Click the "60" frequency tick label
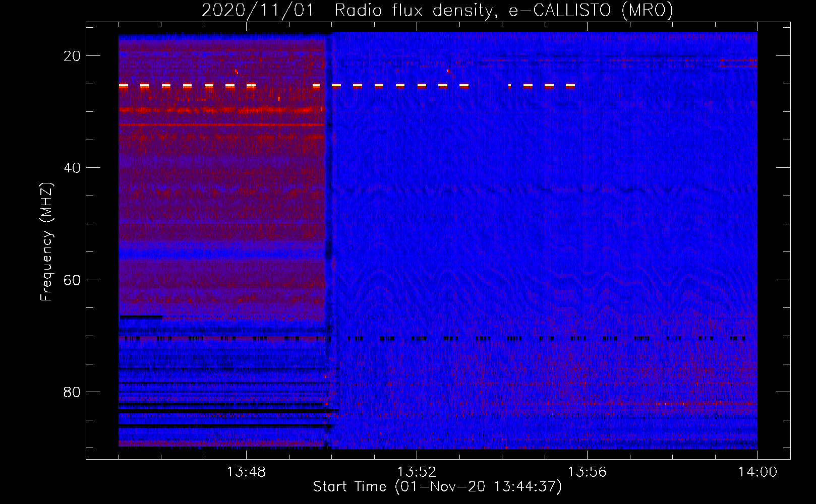This screenshot has height=504, width=816. pyautogui.click(x=73, y=280)
